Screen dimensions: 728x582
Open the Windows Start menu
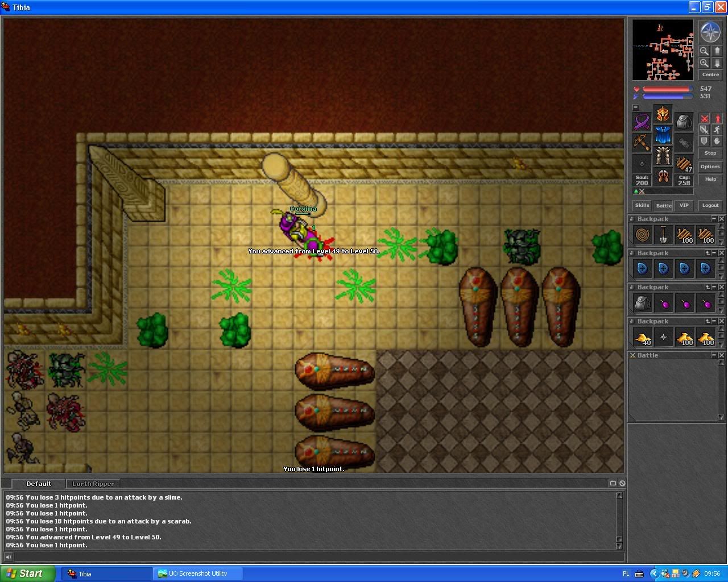pos(28,573)
